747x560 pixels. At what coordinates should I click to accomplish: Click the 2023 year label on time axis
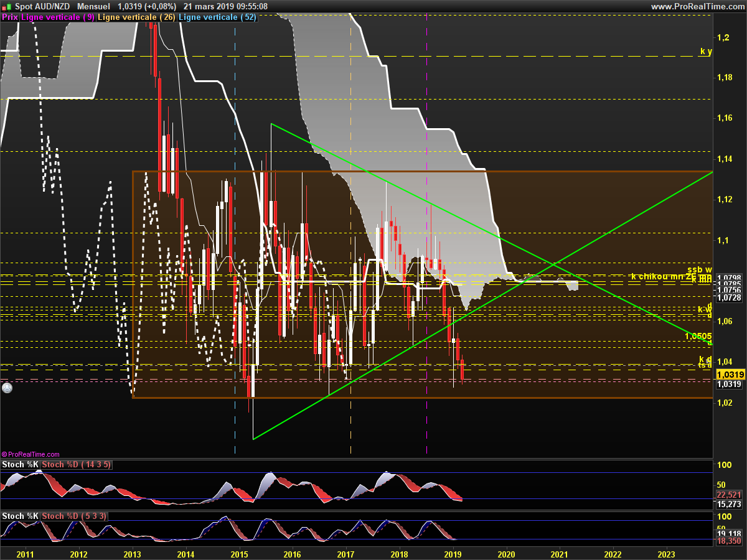click(x=667, y=554)
